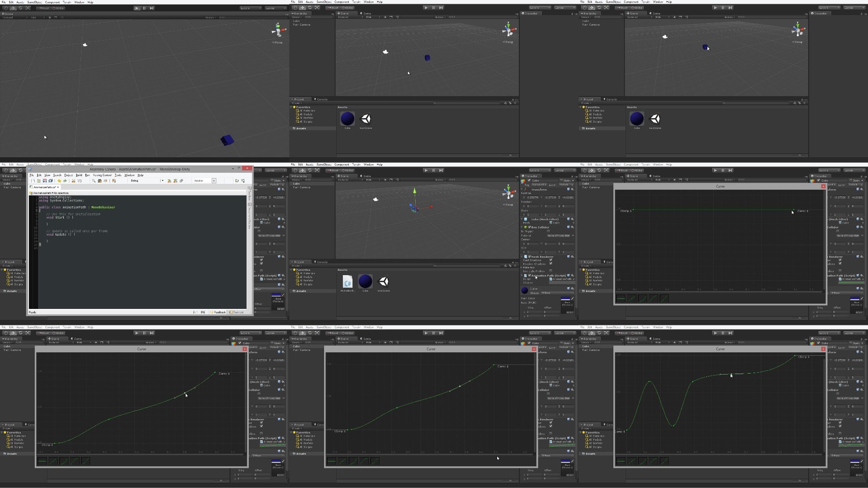The height and width of the screenshot is (488, 868).
Task: Toggle Receive Shadows checkbox in move-gizmo frame
Action: tap(551, 264)
